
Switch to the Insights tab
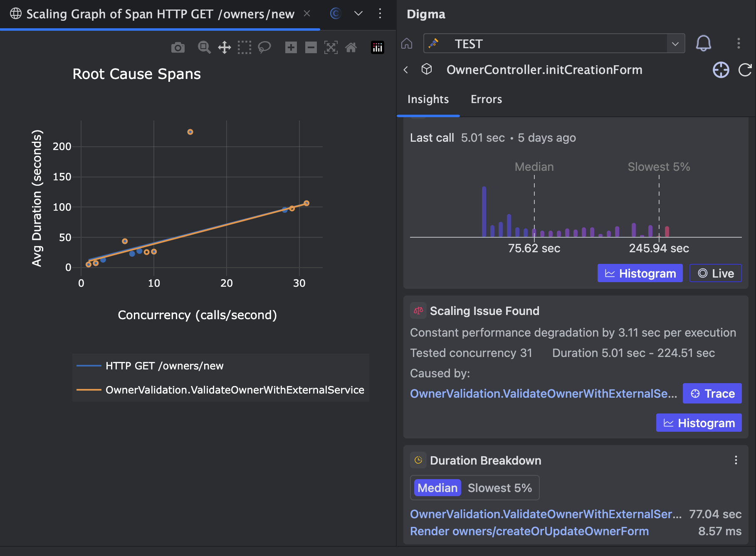(428, 99)
